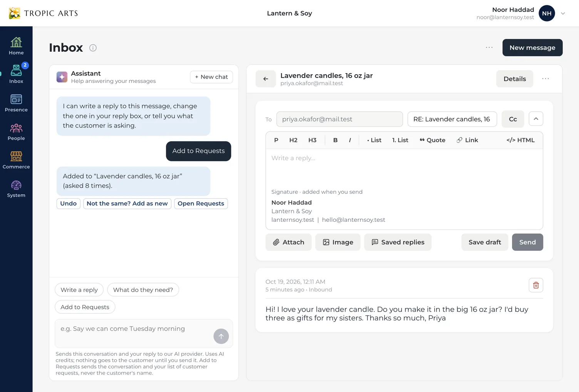This screenshot has height=392, width=579.
Task: Insert a numbered list
Action: tap(400, 140)
